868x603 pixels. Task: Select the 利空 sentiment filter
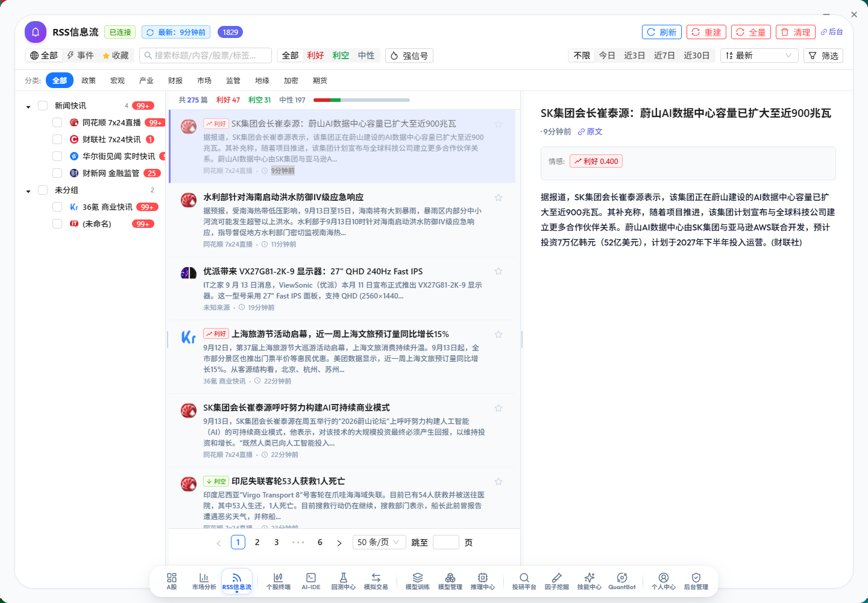(x=341, y=55)
